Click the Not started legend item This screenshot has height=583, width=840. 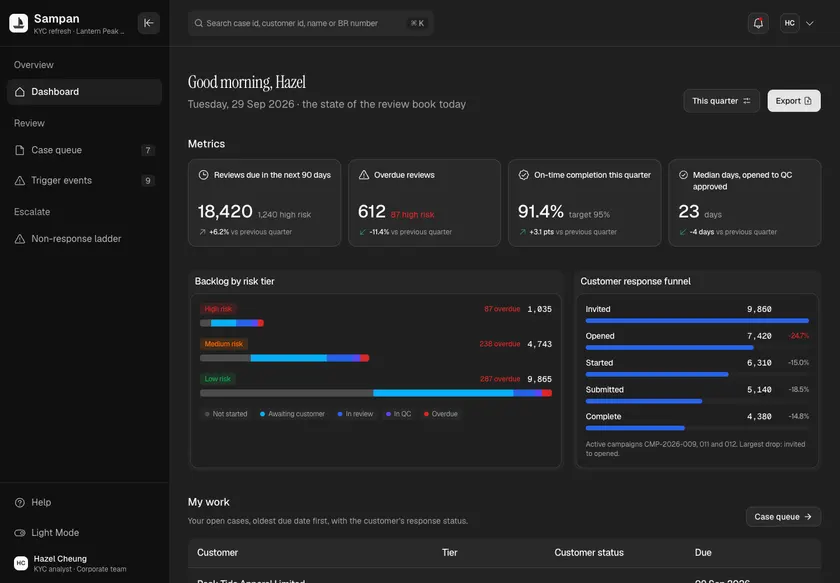(226, 414)
